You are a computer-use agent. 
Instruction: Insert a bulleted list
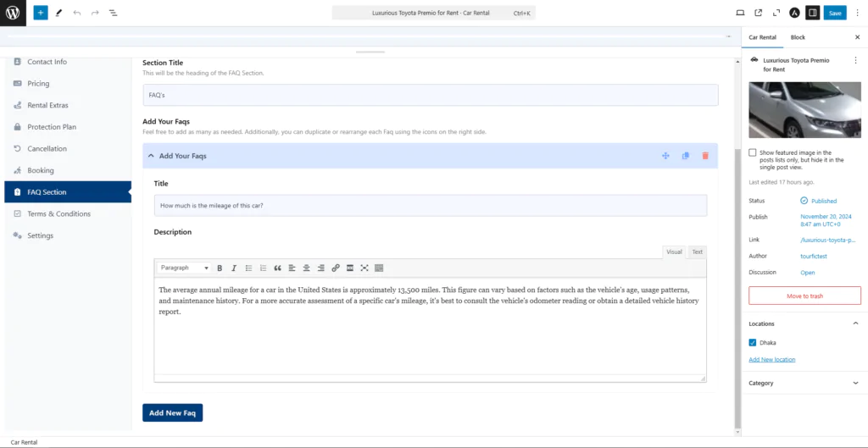coord(248,268)
